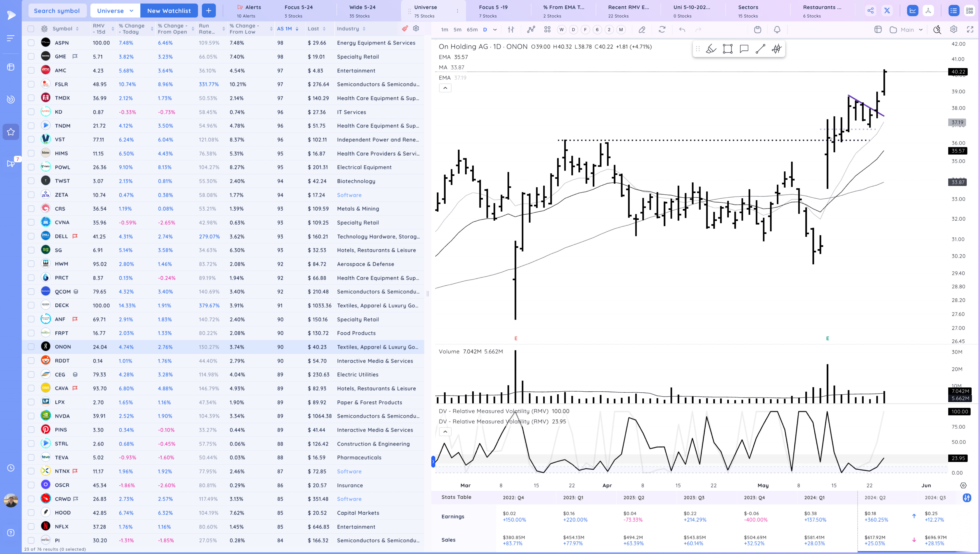Viewport: 980px width, 554px height.
Task: Select the trend line drawing tool
Action: [x=760, y=49]
